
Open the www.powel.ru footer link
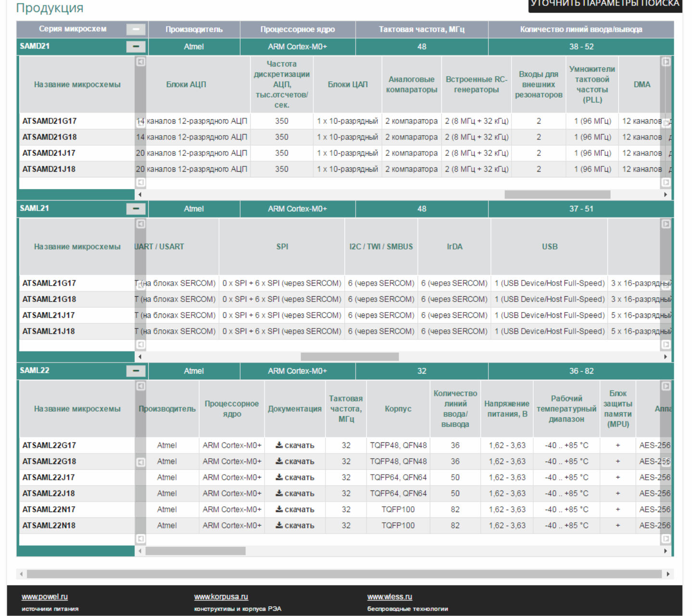coord(45,597)
